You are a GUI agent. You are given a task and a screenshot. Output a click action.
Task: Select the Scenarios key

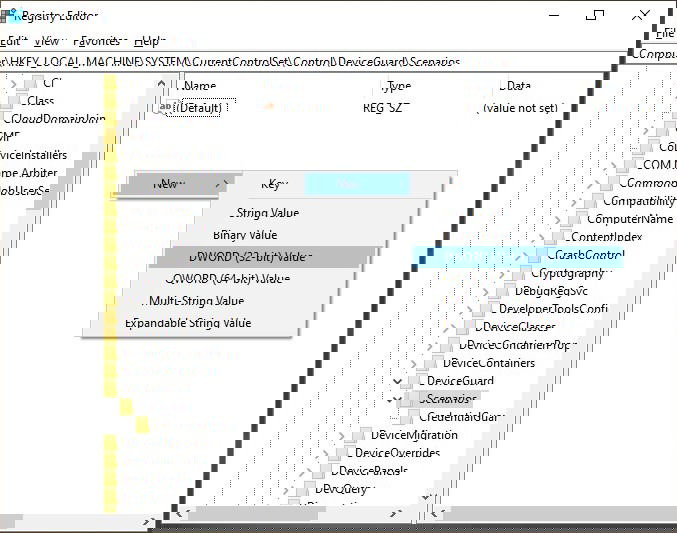pyautogui.click(x=448, y=399)
